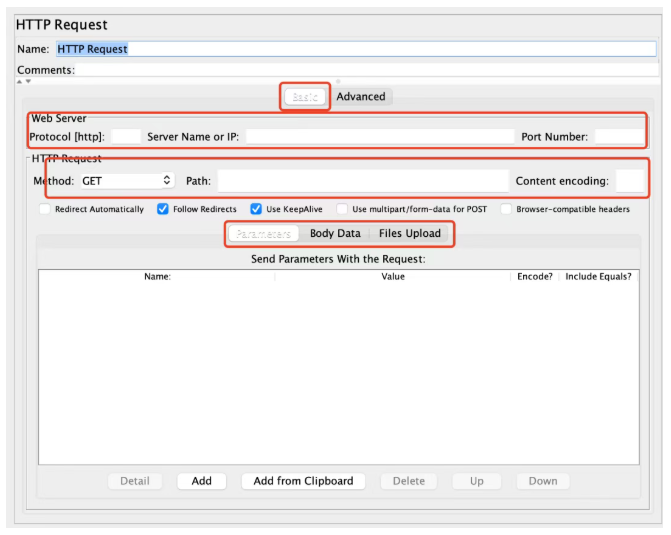Switch to Files Upload tab

pos(410,233)
